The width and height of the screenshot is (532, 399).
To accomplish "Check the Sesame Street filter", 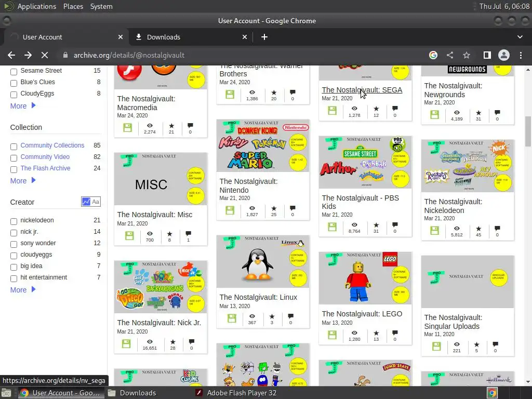I will (x=14, y=72).
